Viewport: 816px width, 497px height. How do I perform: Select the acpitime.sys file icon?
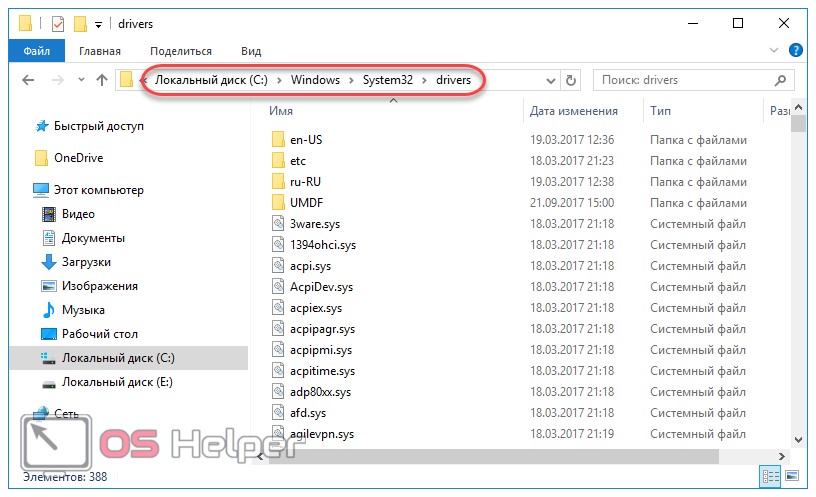(x=278, y=370)
